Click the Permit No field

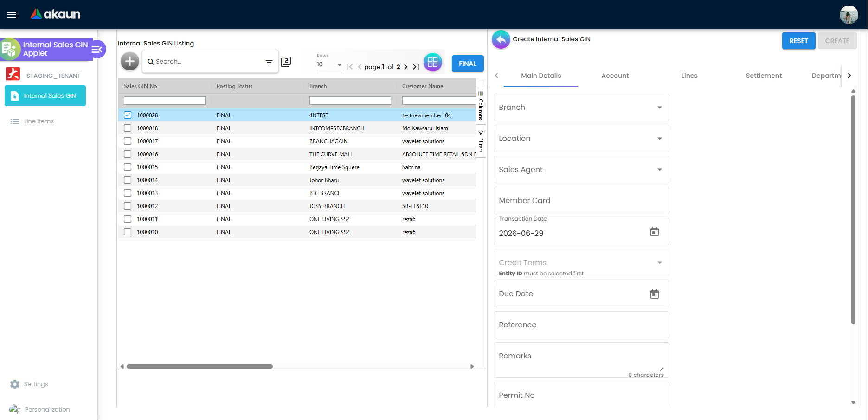[581, 395]
